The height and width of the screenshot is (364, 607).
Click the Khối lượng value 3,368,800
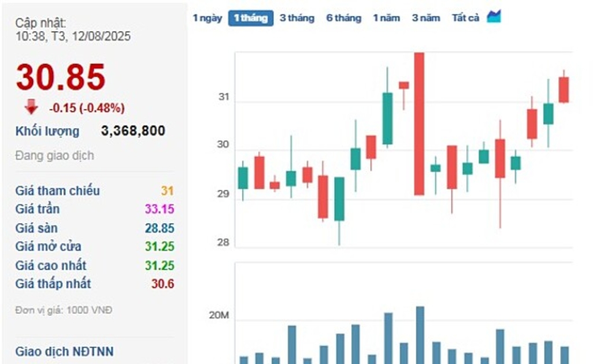pos(133,131)
